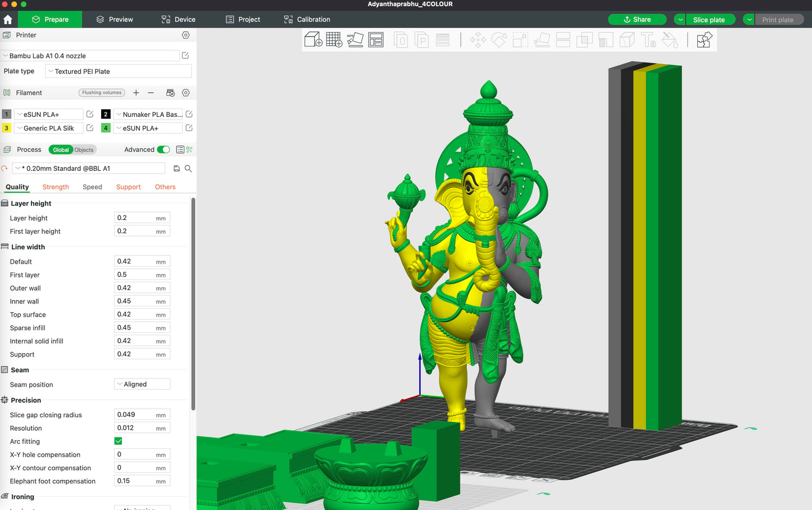Save the process preset with disk icon

tap(176, 169)
